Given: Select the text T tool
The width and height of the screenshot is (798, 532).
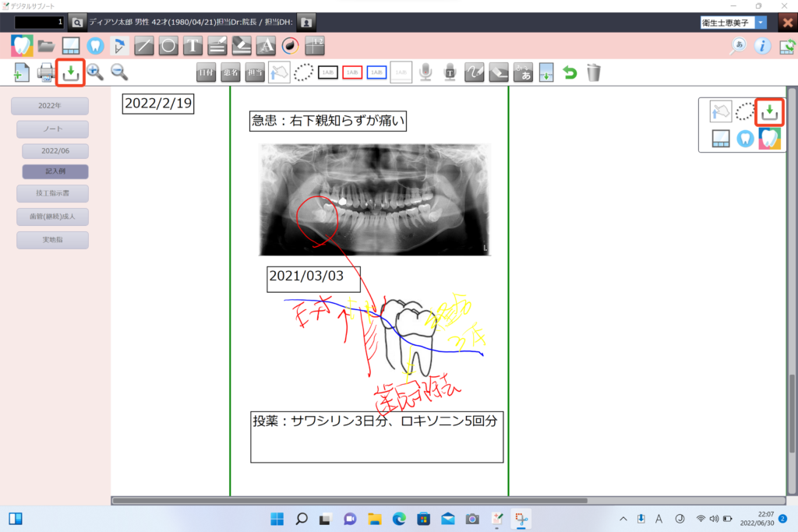Looking at the screenshot, I should point(192,45).
